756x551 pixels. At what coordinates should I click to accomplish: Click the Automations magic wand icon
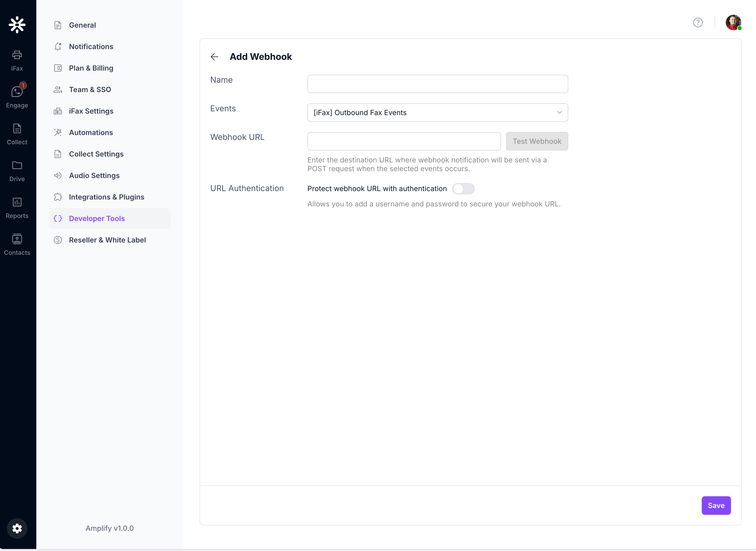coord(58,133)
